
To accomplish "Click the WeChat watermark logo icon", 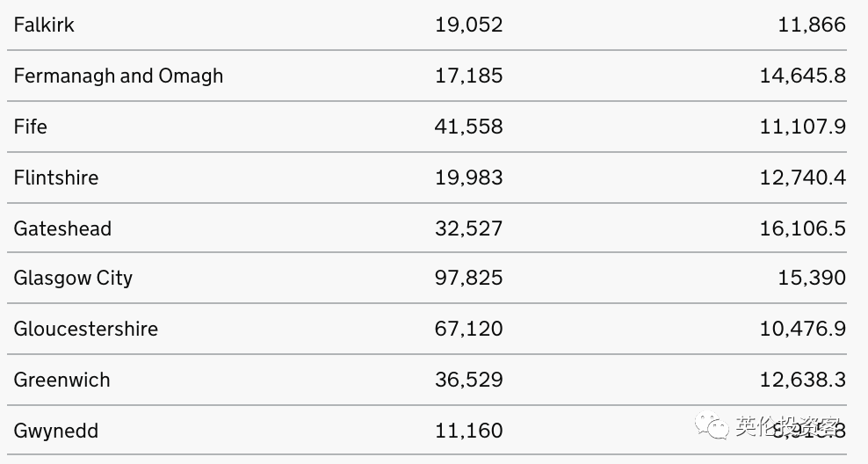I will coord(711,427).
